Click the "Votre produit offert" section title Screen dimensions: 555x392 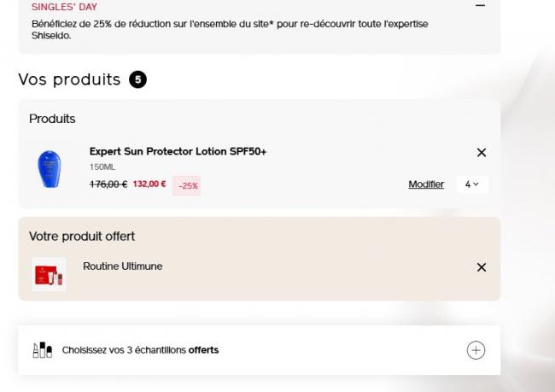82,236
